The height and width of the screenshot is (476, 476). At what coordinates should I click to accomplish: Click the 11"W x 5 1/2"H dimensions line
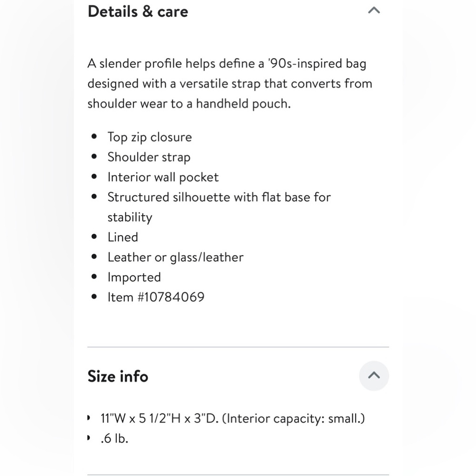click(x=233, y=418)
